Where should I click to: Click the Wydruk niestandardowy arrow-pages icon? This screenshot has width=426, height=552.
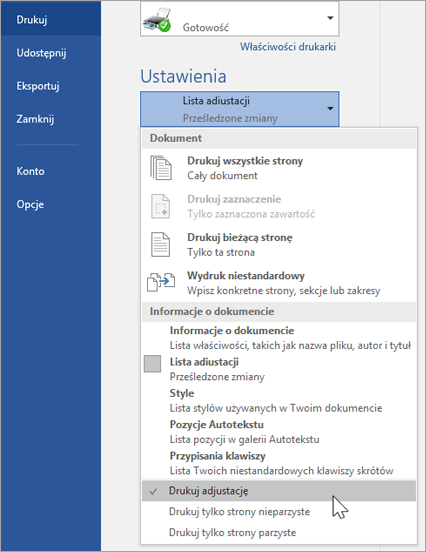(161, 282)
